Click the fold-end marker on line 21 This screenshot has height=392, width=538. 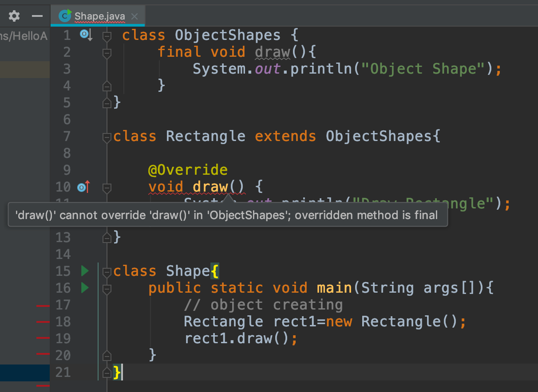pyautogui.click(x=107, y=372)
